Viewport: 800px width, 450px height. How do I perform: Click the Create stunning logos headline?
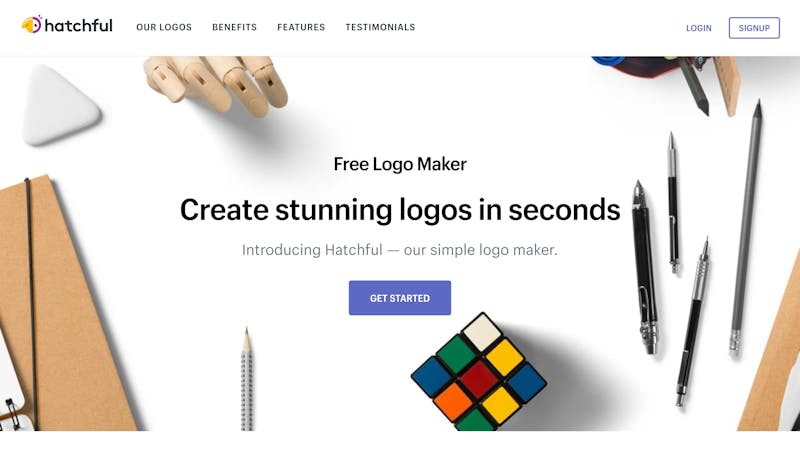coord(400,210)
